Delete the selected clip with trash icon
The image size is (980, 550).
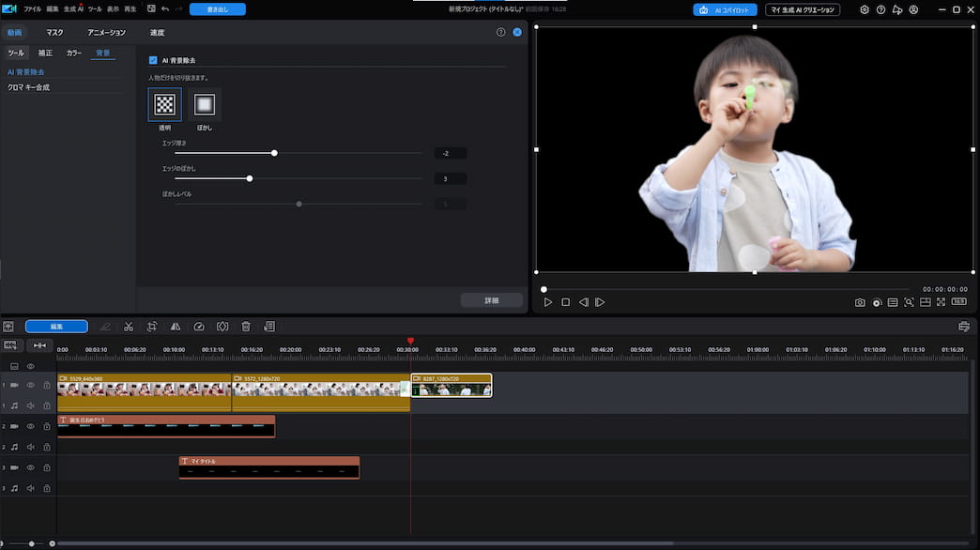246,327
